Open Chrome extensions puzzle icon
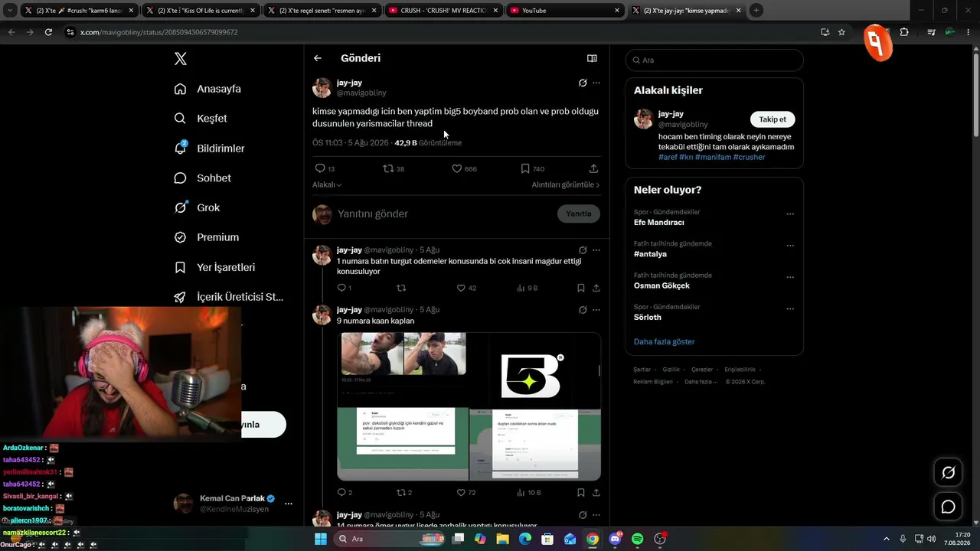This screenshot has height=551, width=980. pos(904,32)
